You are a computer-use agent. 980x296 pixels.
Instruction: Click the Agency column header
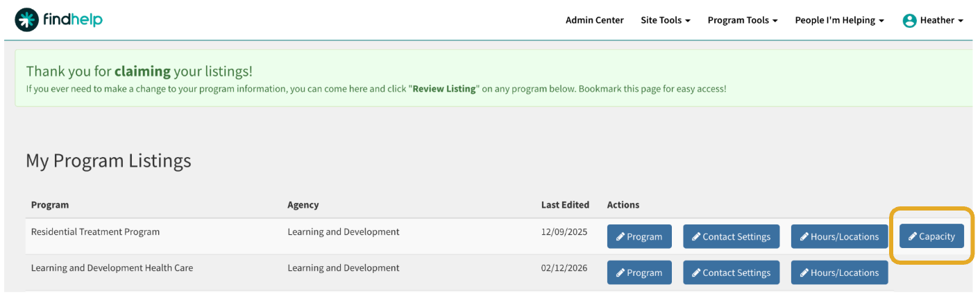tap(303, 205)
